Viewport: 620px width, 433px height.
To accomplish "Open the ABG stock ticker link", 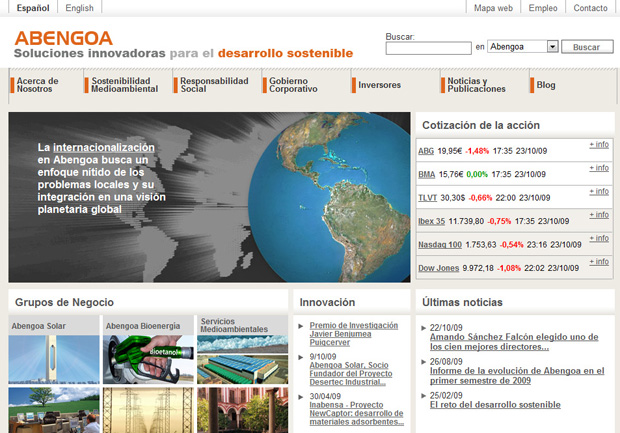I will (x=426, y=151).
